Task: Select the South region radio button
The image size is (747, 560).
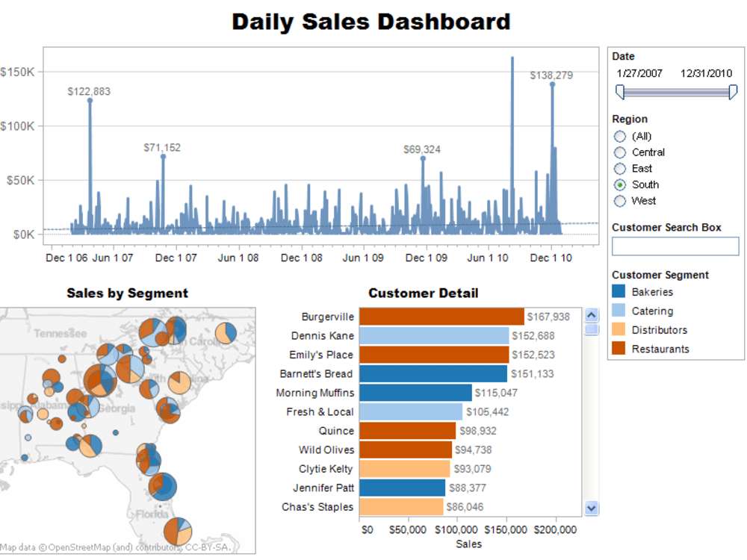Action: pyautogui.click(x=619, y=184)
